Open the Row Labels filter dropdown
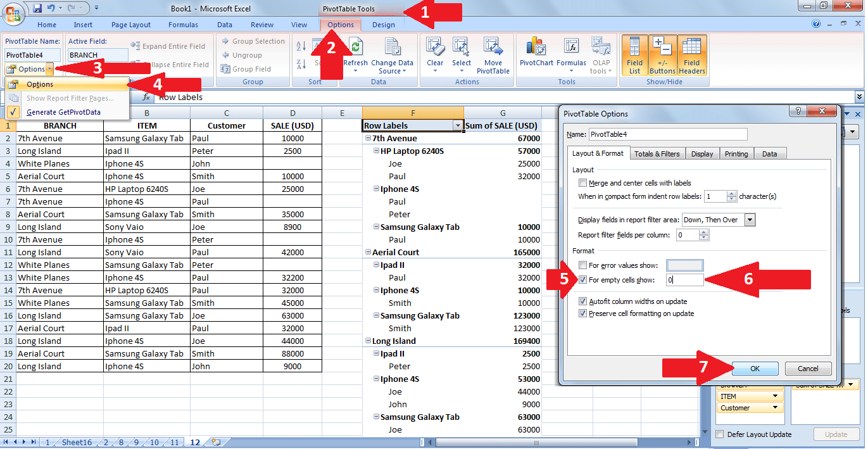 pyautogui.click(x=458, y=125)
